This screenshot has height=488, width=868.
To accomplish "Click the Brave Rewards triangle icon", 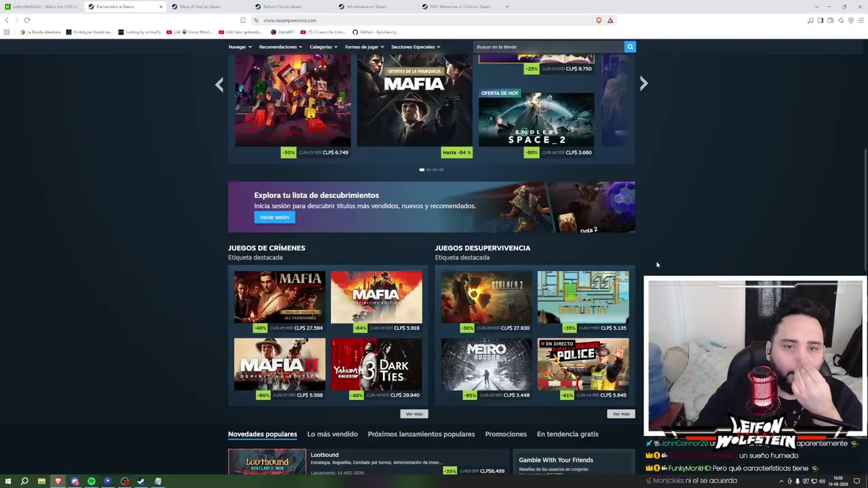I will point(610,20).
